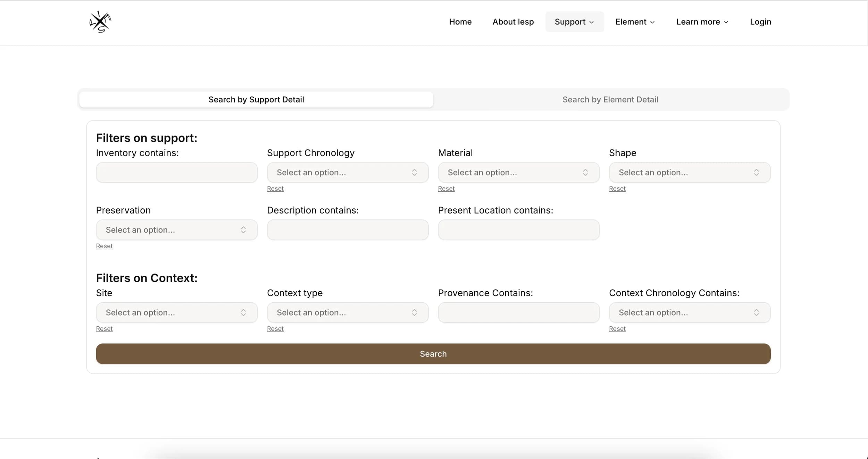Open the About Iesp page
Image resolution: width=868 pixels, height=459 pixels.
pos(513,22)
